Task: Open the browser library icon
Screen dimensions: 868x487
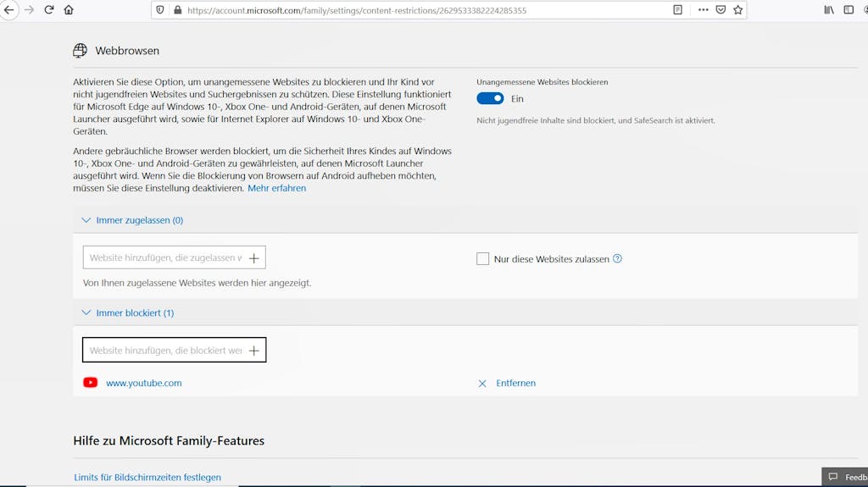Action: tap(829, 10)
